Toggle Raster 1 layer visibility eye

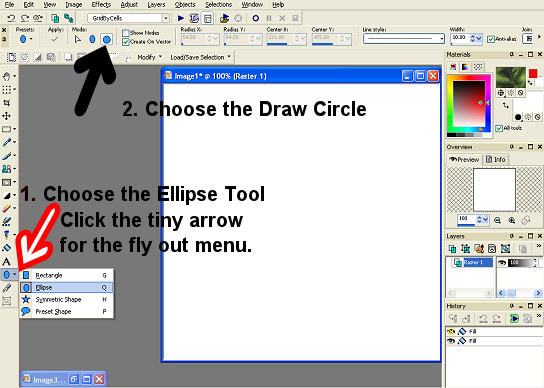pyautogui.click(x=502, y=263)
